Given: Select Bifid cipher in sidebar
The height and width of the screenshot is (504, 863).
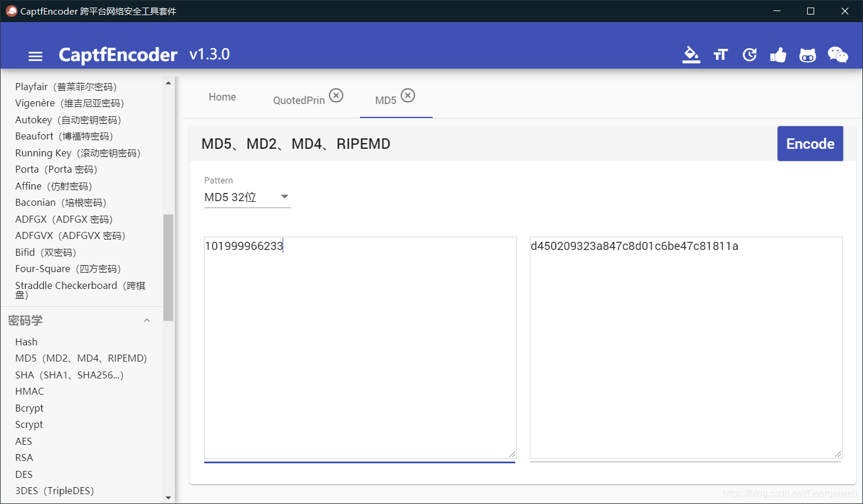Looking at the screenshot, I should coord(46,252).
